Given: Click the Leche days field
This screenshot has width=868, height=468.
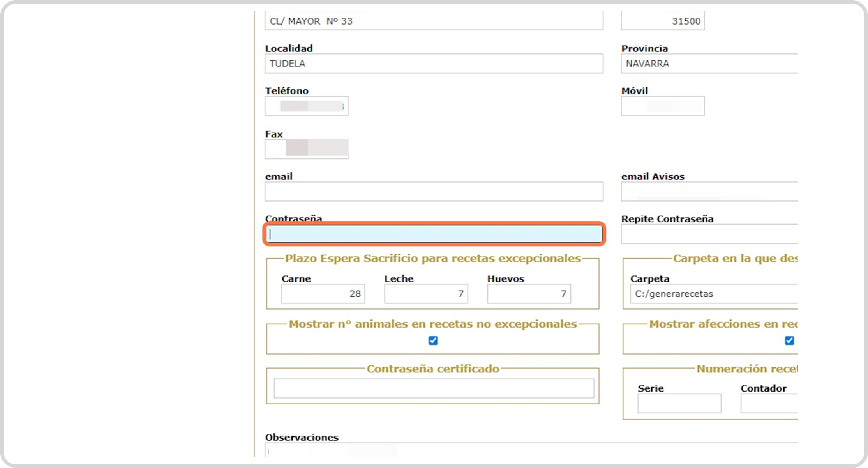Looking at the screenshot, I should pos(426,294).
